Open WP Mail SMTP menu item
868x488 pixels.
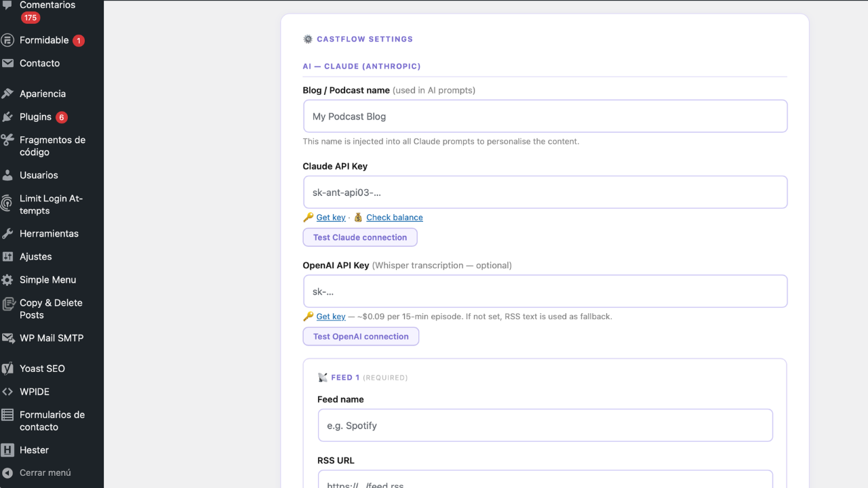52,338
